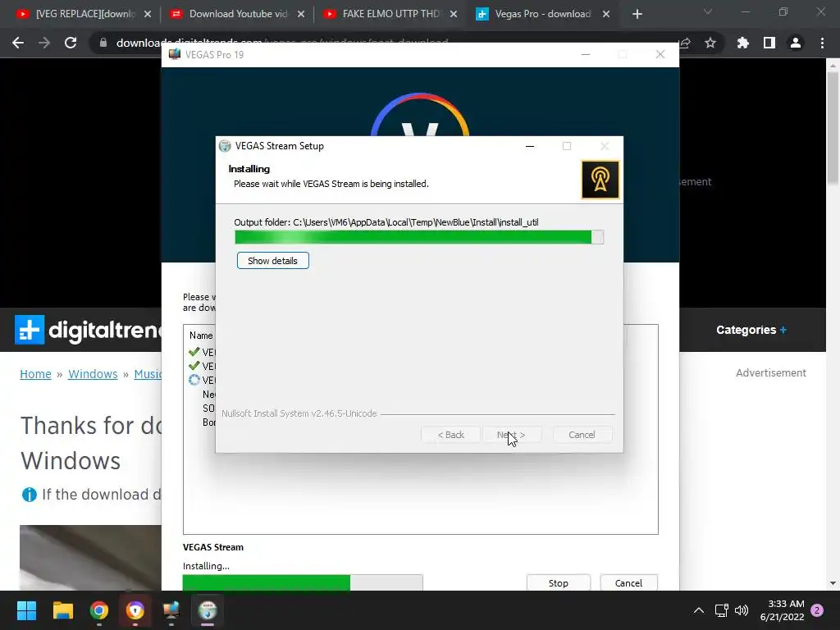Click the VEGAS Stream antenna logo icon

(x=600, y=180)
